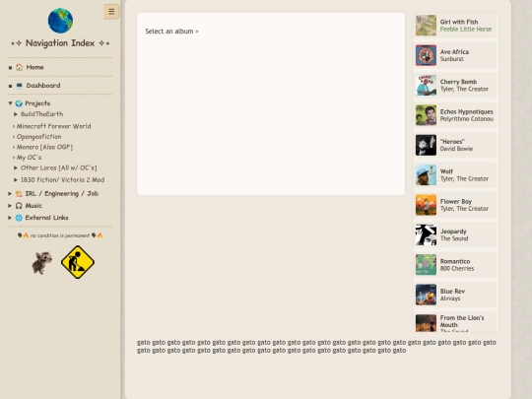Click the Navigation Index heading

pyautogui.click(x=60, y=43)
